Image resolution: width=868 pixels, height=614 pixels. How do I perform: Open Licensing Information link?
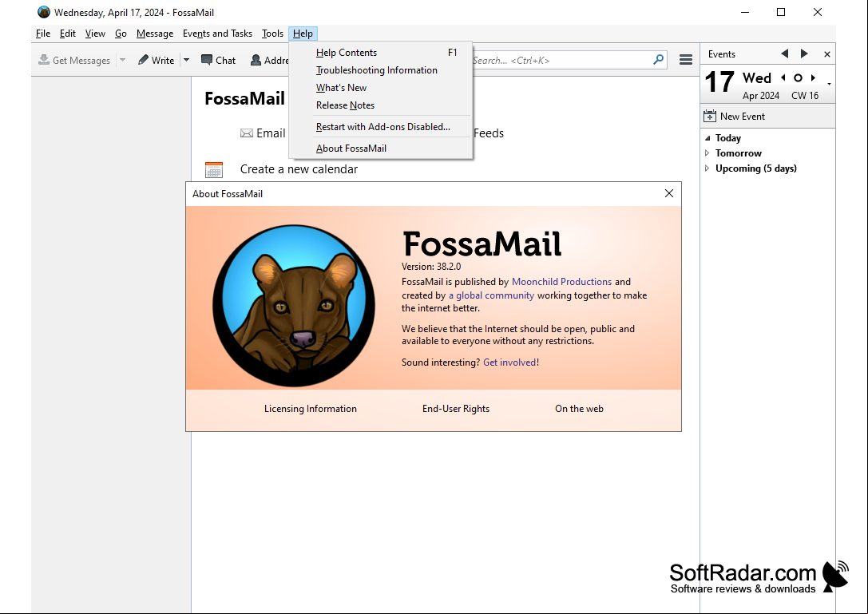(x=311, y=409)
